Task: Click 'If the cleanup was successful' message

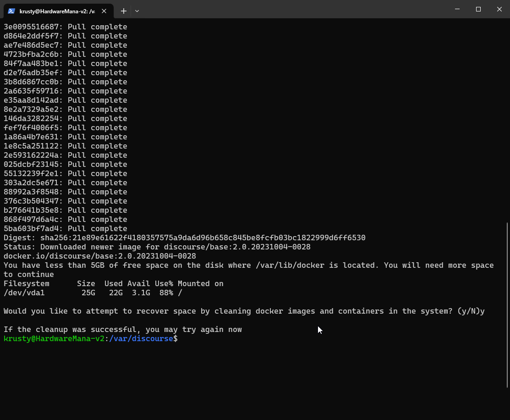Action: pyautogui.click(x=123, y=330)
